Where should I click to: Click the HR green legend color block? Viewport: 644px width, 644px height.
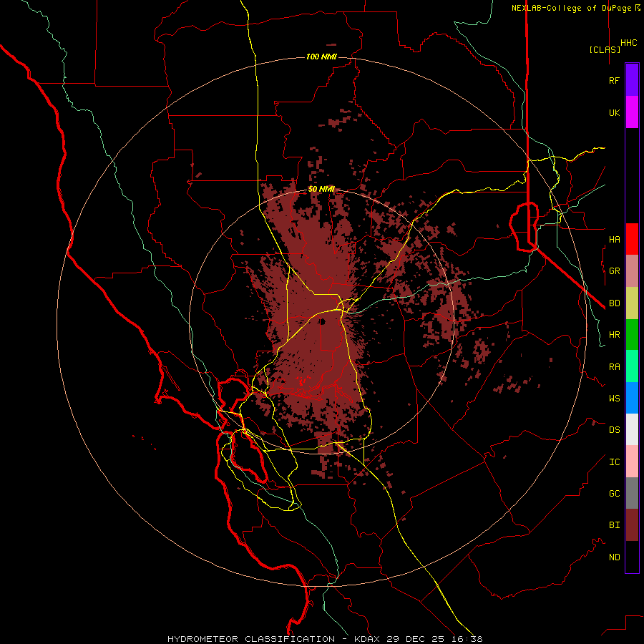pos(632,335)
